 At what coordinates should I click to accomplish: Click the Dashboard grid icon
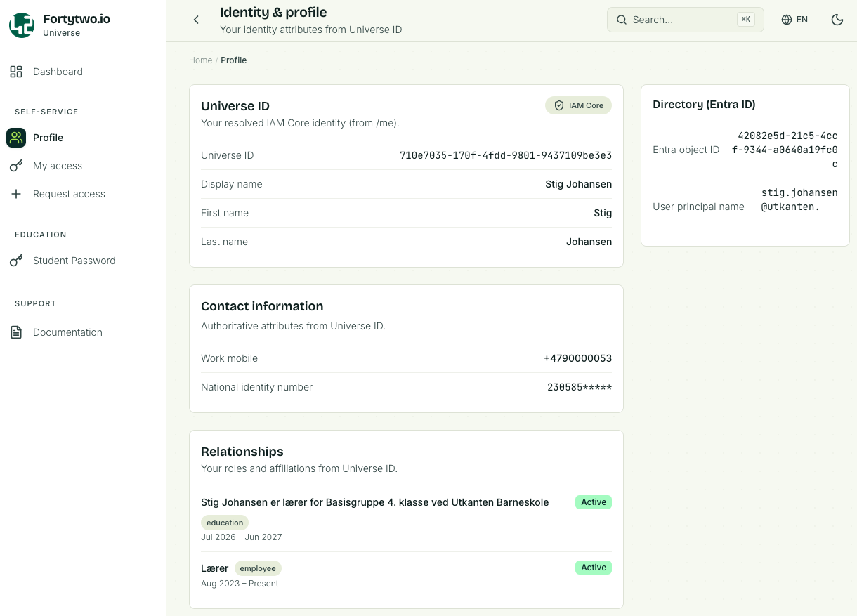coord(16,72)
